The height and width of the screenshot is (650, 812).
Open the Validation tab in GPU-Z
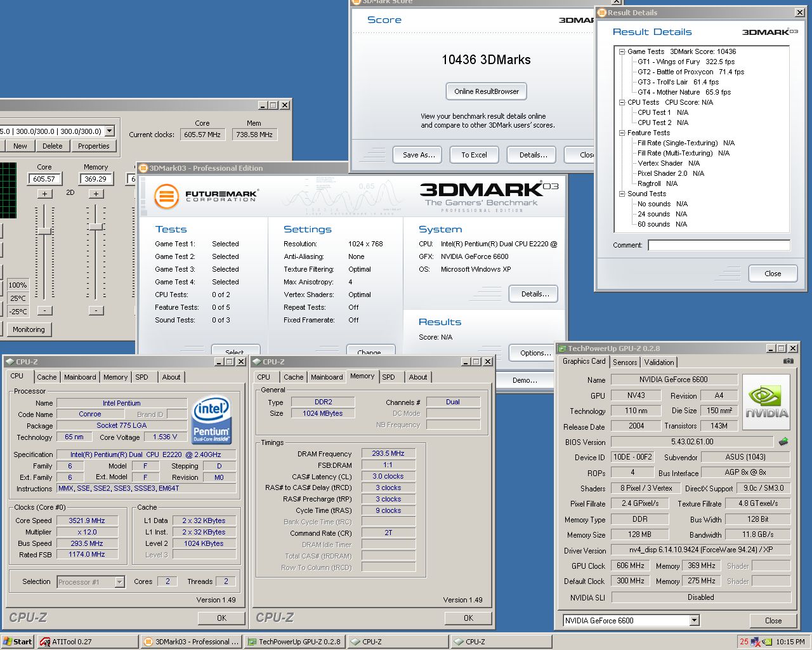click(x=659, y=362)
